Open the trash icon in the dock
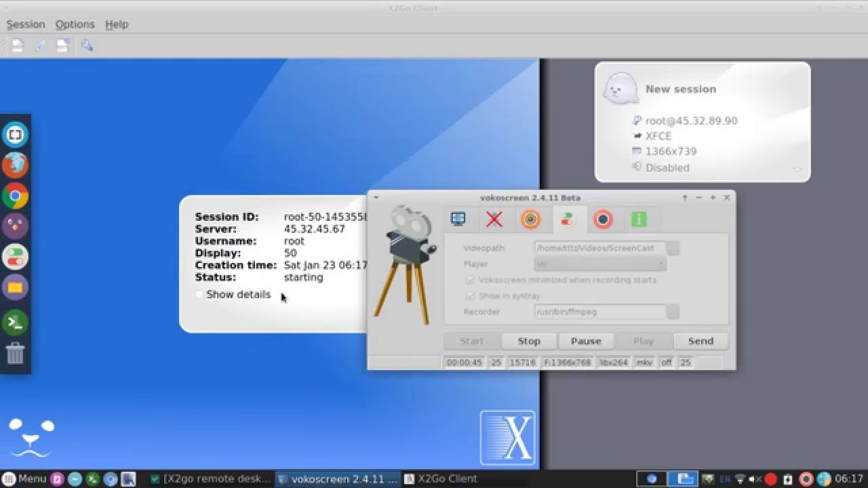Image resolution: width=868 pixels, height=488 pixels. [x=15, y=353]
